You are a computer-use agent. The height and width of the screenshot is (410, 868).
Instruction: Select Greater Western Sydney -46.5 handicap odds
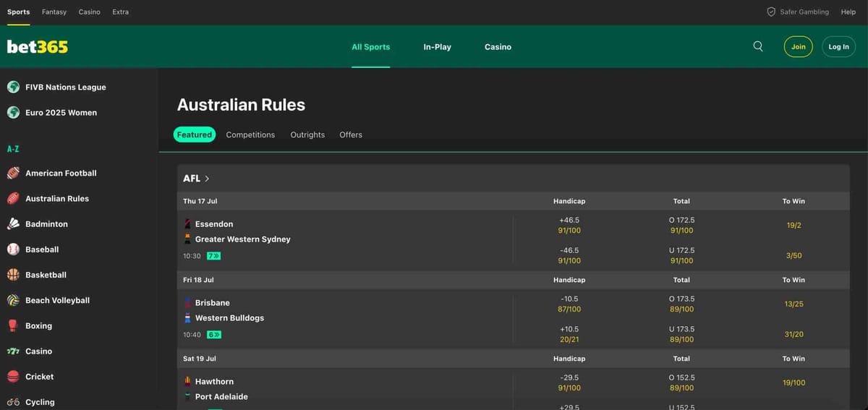coord(569,255)
